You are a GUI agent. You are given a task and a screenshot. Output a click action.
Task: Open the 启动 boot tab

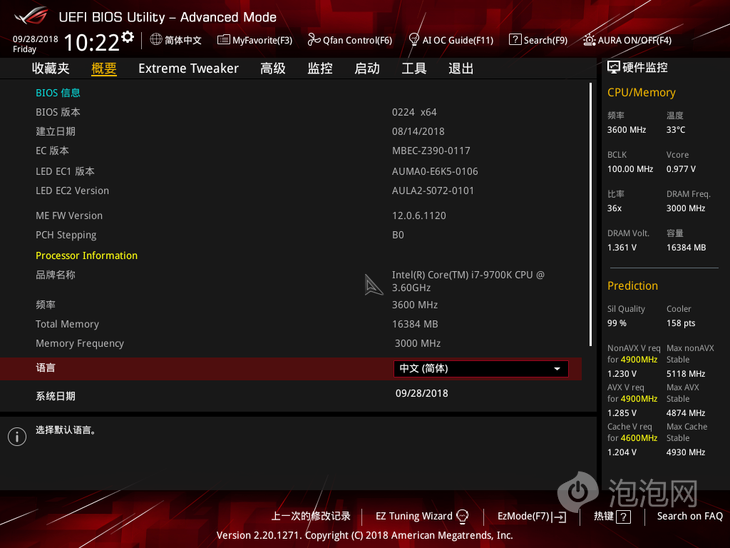pyautogui.click(x=367, y=68)
